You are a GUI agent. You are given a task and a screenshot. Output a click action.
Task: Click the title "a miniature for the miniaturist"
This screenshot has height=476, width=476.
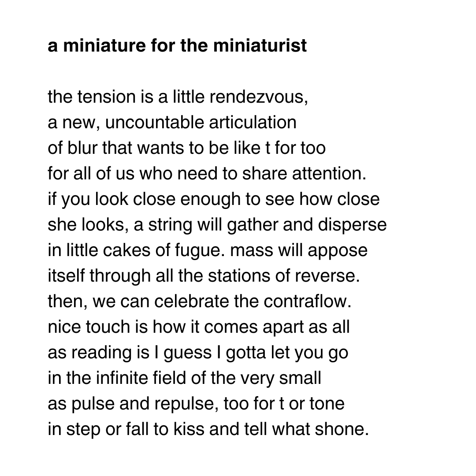tap(177, 46)
